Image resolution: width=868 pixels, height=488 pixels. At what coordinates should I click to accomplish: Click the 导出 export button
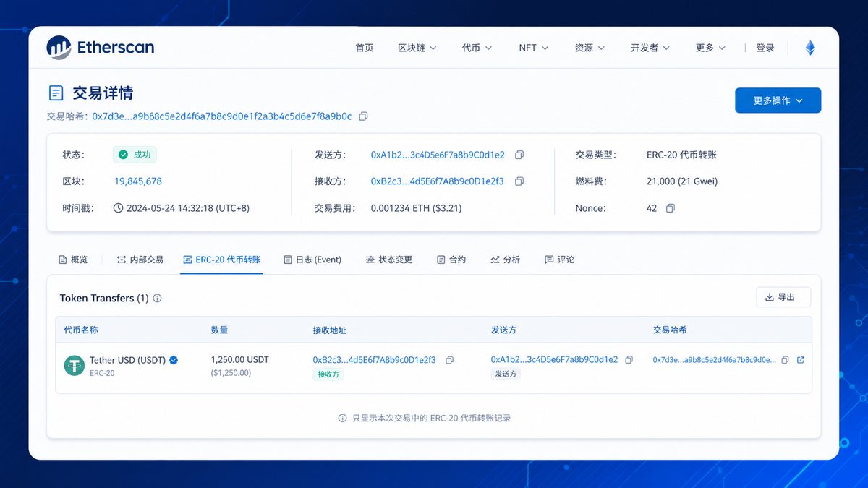(783, 297)
